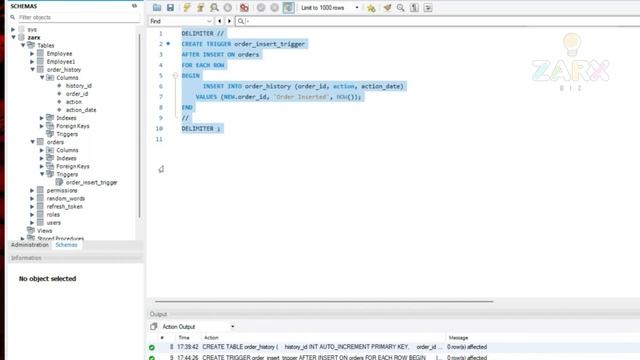Collapse the Tables node
Image resolution: width=640 pixels, height=360 pixels.
click(x=23, y=45)
